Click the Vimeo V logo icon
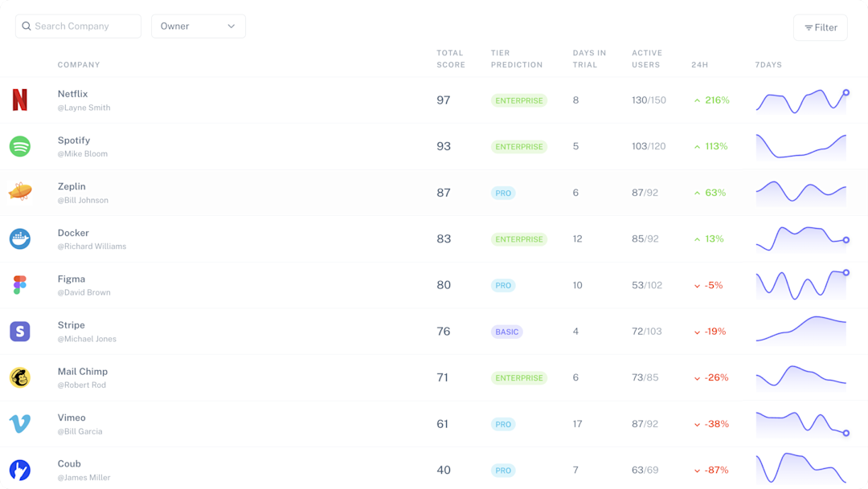868x489 pixels. click(x=20, y=424)
